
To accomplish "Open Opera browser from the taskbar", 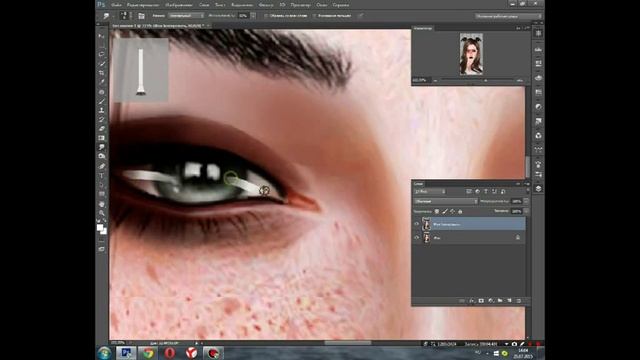I will click(170, 353).
